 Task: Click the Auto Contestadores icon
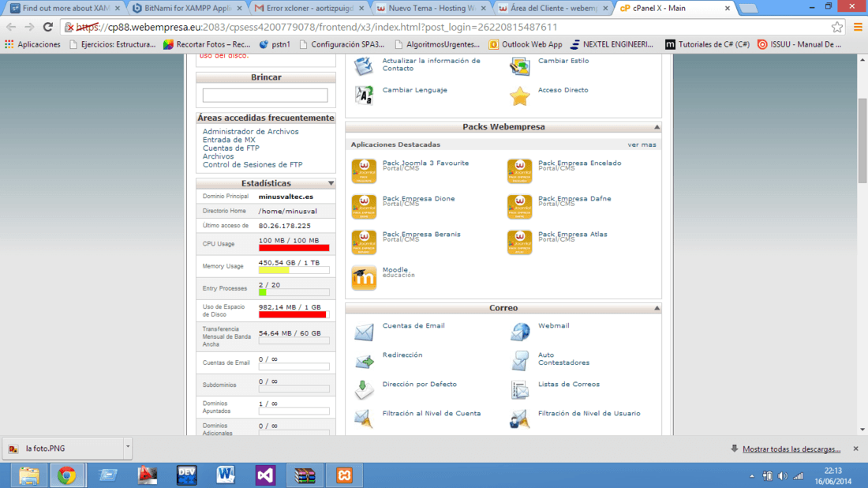click(x=520, y=361)
